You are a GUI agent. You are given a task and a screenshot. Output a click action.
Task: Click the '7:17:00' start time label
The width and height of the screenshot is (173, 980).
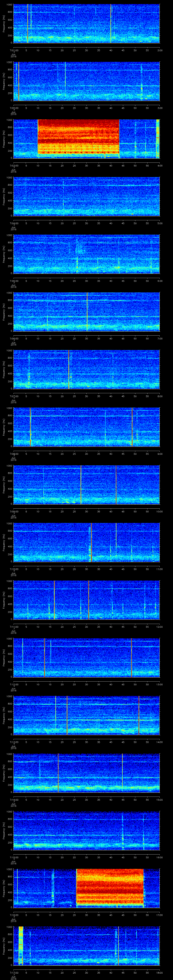[14, 972]
